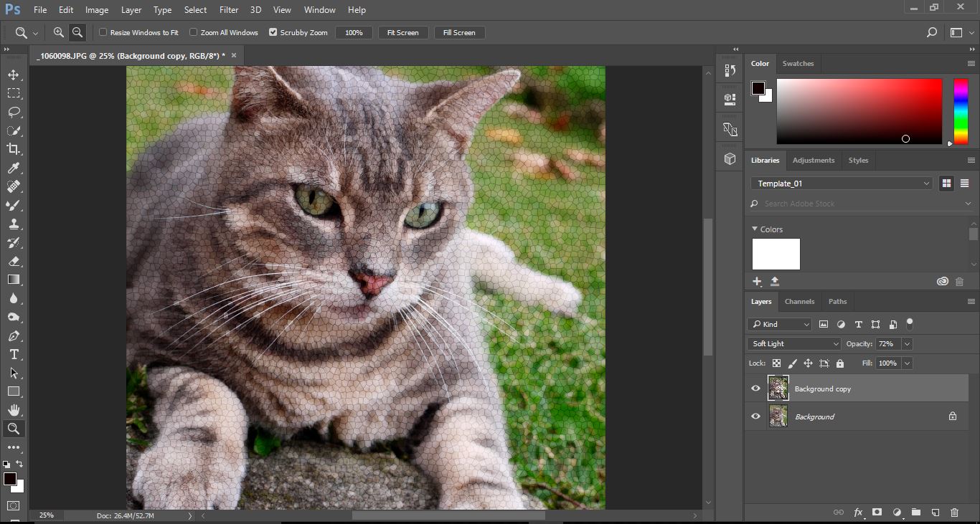The width and height of the screenshot is (980, 524).
Task: Open the 3D panel cube icon
Action: click(x=730, y=159)
